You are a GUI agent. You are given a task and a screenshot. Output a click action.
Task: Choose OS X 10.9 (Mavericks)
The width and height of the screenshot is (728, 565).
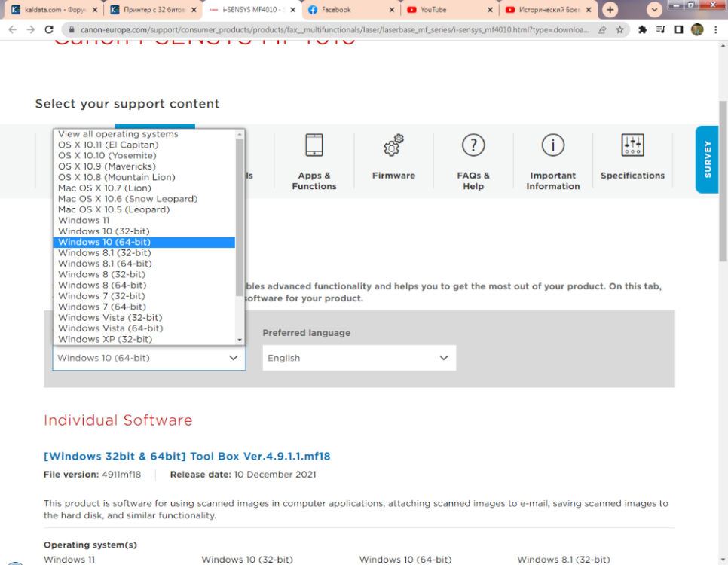click(144, 166)
